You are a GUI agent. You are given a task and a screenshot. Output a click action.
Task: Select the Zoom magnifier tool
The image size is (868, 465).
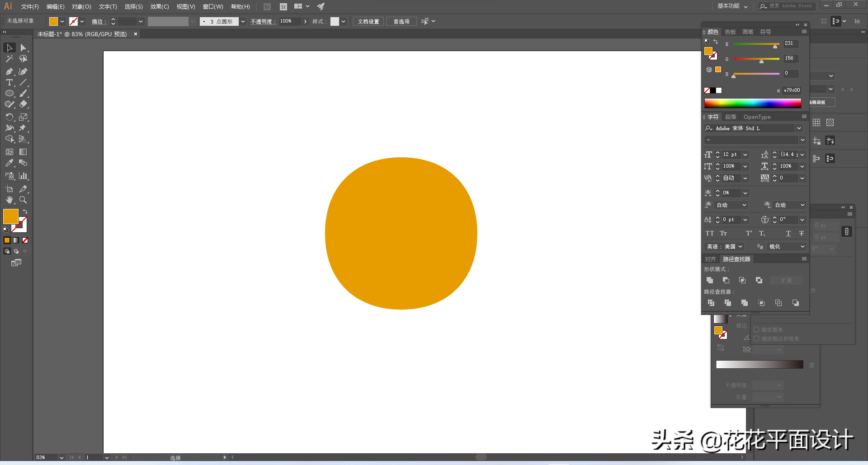point(24,200)
